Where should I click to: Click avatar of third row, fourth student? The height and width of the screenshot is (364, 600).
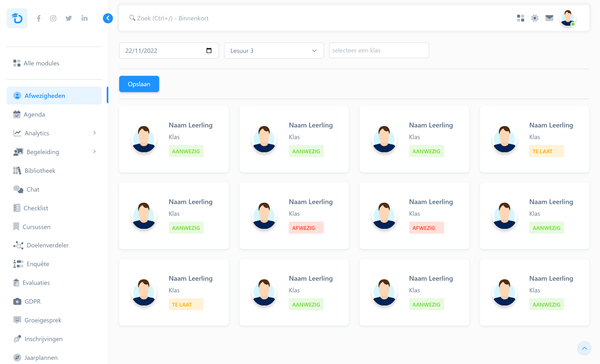point(505,292)
